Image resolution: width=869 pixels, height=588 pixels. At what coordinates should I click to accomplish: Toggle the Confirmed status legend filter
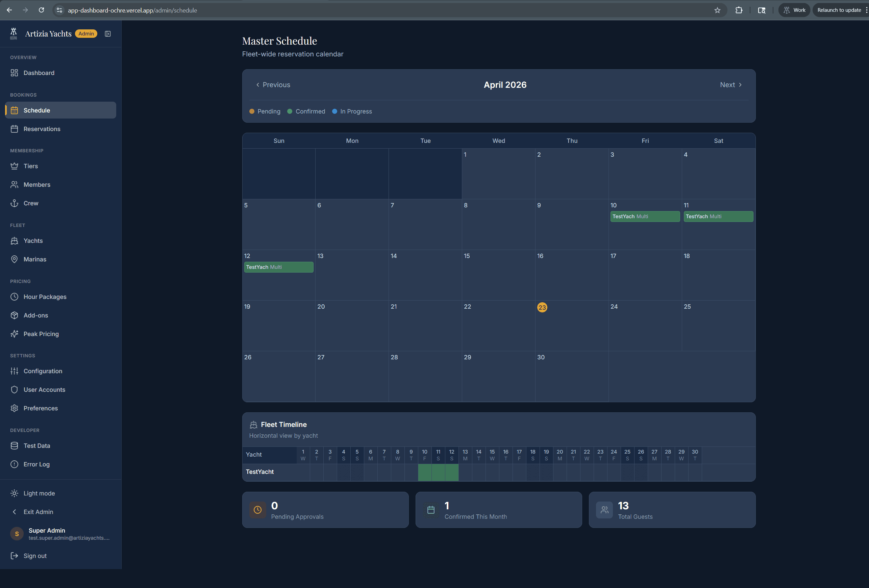pos(306,111)
